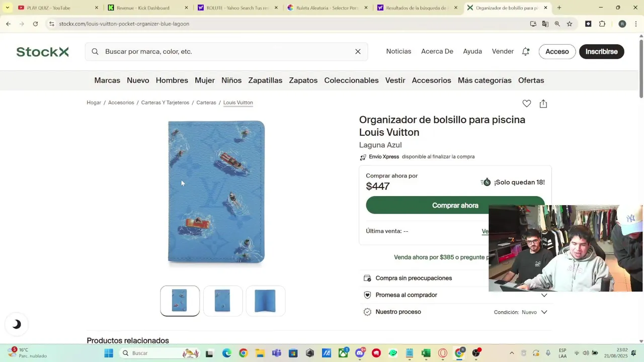Add product to favorites with heart icon
This screenshot has height=362, width=644.
click(527, 104)
